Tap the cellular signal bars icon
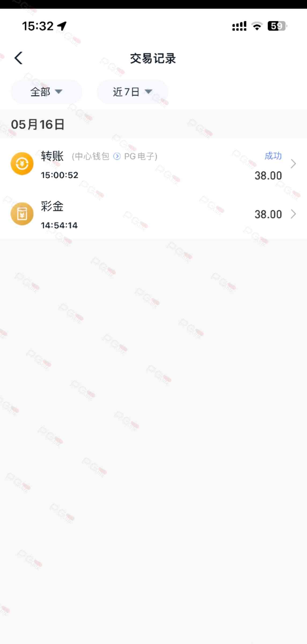The width and height of the screenshot is (307, 644). point(239,26)
